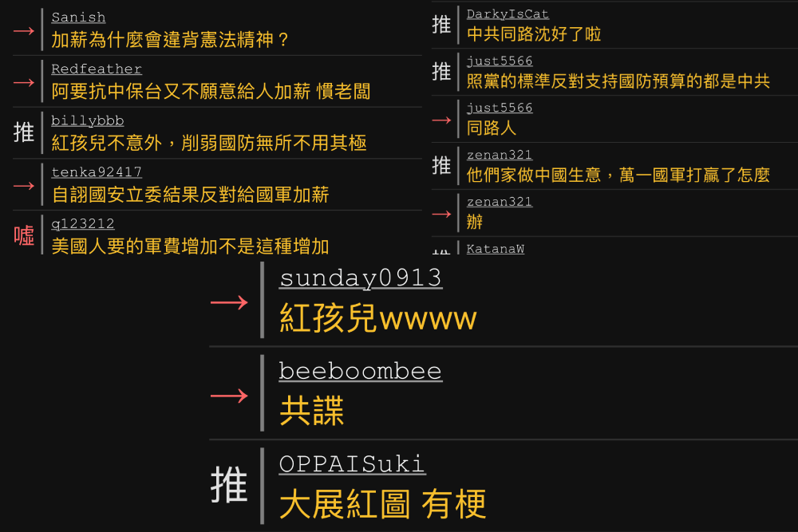Open the sunday0913 username link
The height and width of the screenshot is (532, 798).
pyautogui.click(x=361, y=278)
